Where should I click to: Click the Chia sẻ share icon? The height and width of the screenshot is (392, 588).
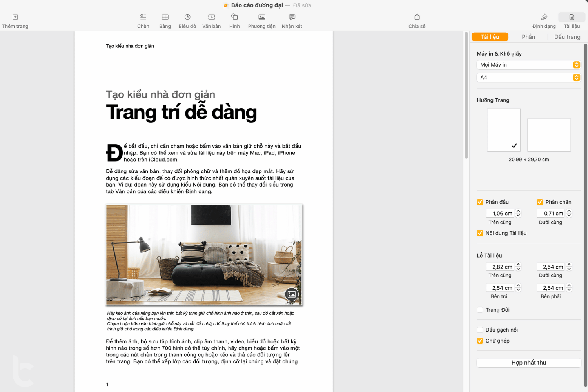(417, 16)
